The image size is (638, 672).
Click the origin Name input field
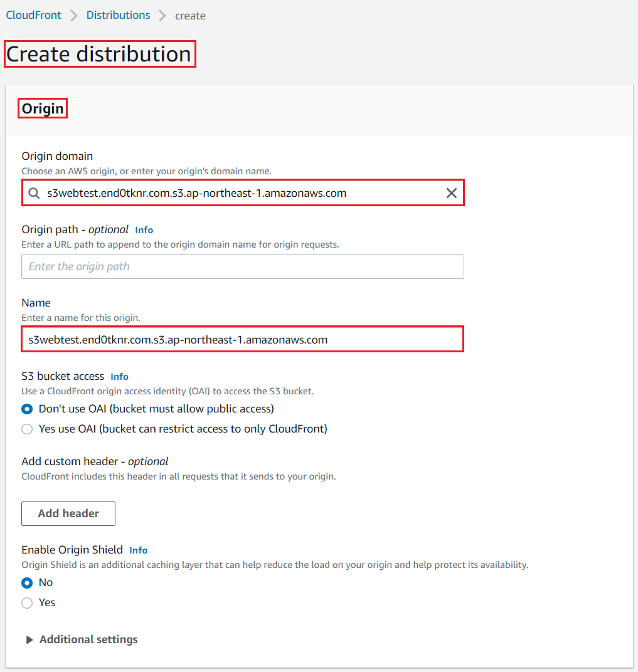click(242, 339)
